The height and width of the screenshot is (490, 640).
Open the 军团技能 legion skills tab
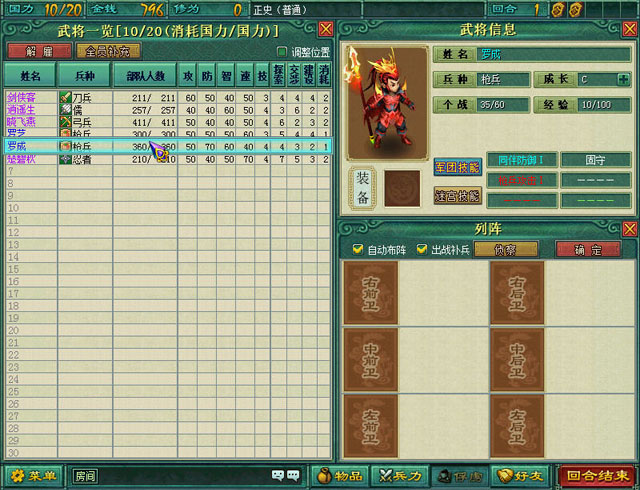(x=457, y=167)
